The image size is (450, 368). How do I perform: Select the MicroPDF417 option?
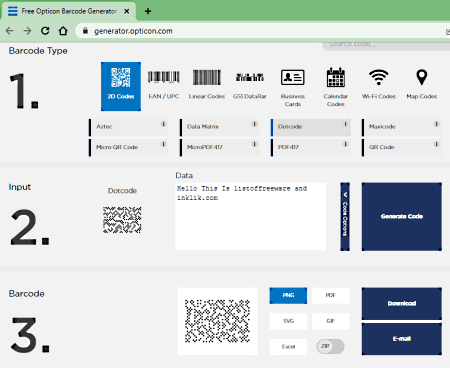(x=219, y=148)
